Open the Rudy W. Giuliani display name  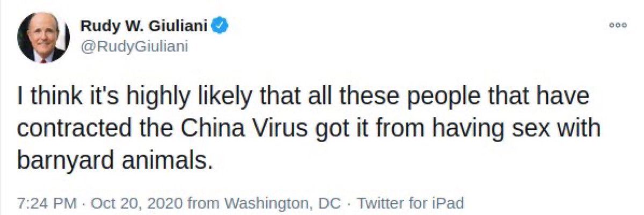tap(144, 25)
